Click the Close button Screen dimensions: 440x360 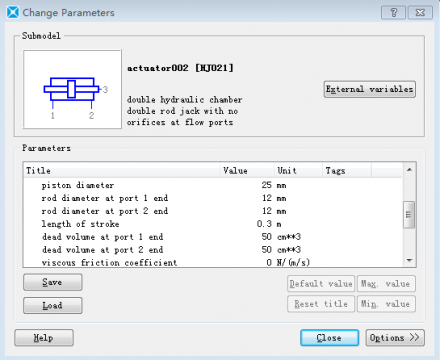coord(329,338)
